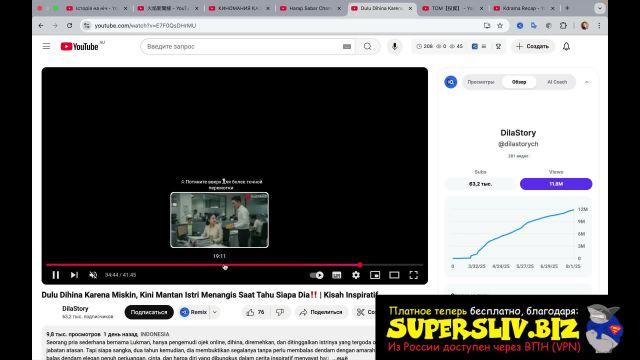Toggle the autoplay switch
Screen dimensions: 640x360
(x=317, y=275)
